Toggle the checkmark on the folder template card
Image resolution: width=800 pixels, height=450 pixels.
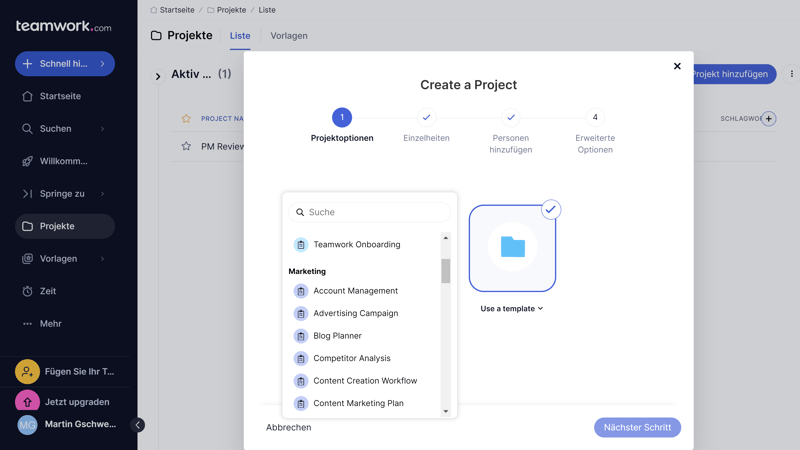point(550,210)
